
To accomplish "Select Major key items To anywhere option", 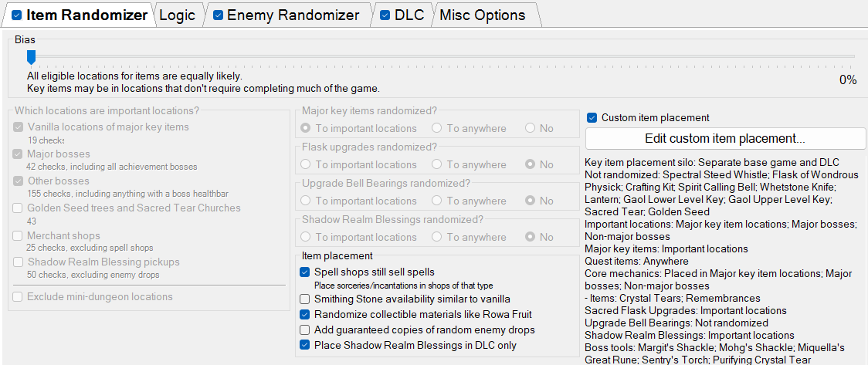I will [437, 129].
